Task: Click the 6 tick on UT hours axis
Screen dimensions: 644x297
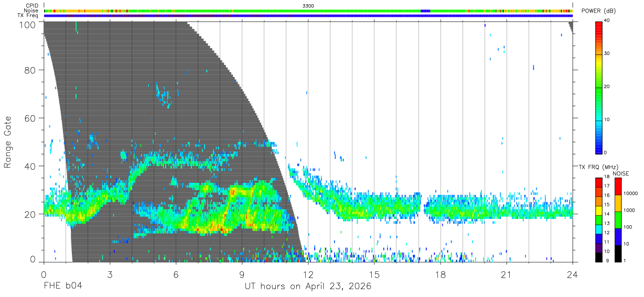Action: point(176,274)
